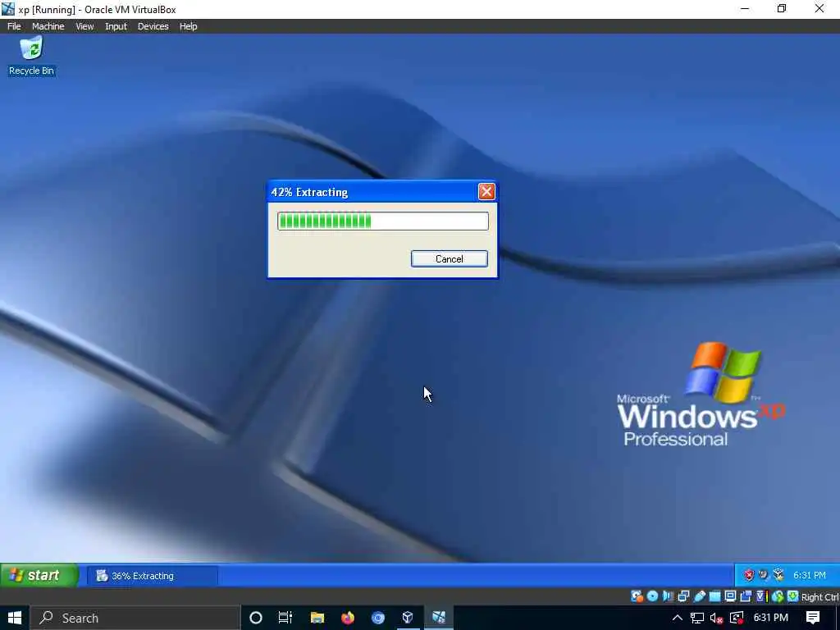Open the Input menu

[x=116, y=26]
